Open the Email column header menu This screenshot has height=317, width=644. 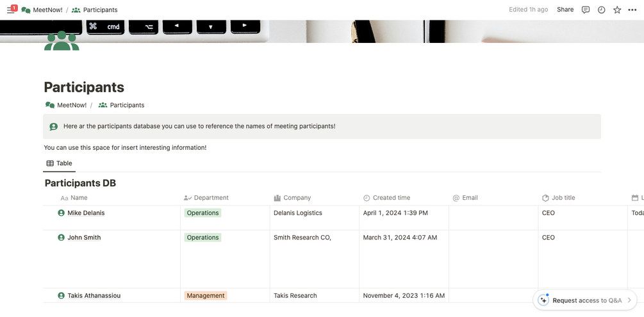(470, 198)
